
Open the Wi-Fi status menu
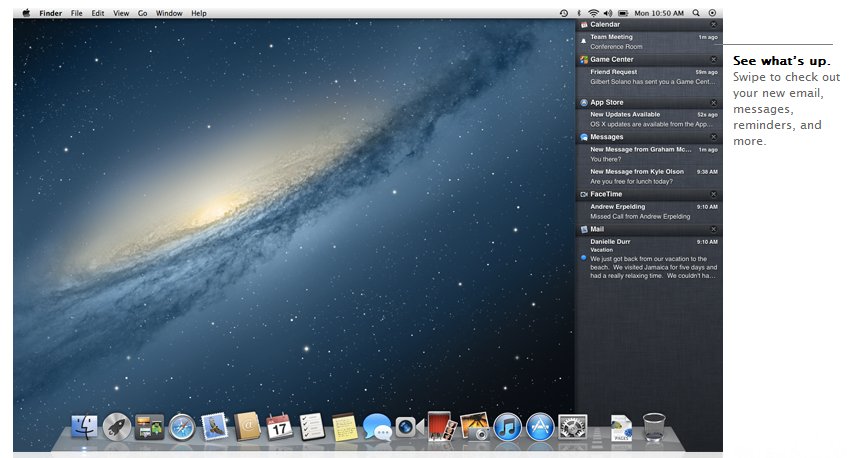(x=594, y=13)
